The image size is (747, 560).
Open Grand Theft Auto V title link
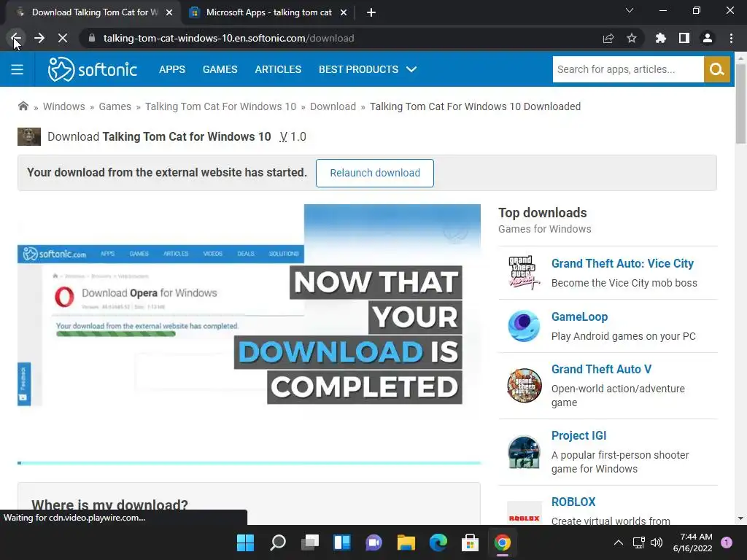pos(601,369)
